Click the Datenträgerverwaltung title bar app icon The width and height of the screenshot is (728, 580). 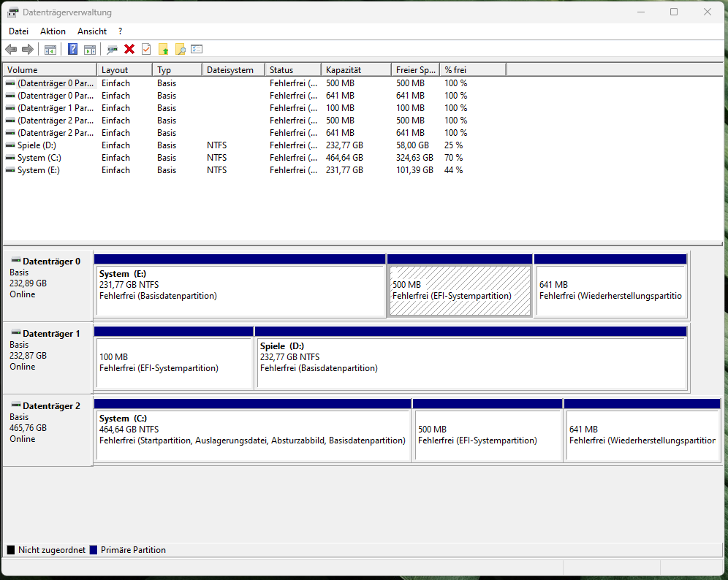click(x=13, y=12)
